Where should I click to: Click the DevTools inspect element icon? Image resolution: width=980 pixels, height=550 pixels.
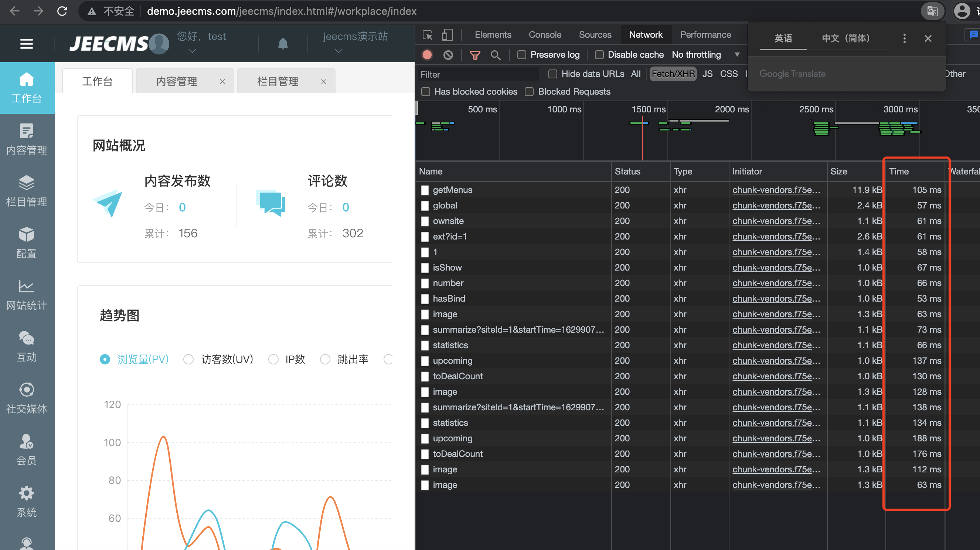click(427, 35)
